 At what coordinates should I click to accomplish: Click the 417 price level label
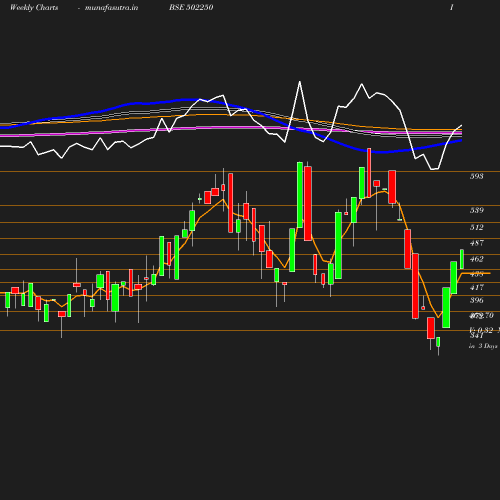[x=476, y=287]
